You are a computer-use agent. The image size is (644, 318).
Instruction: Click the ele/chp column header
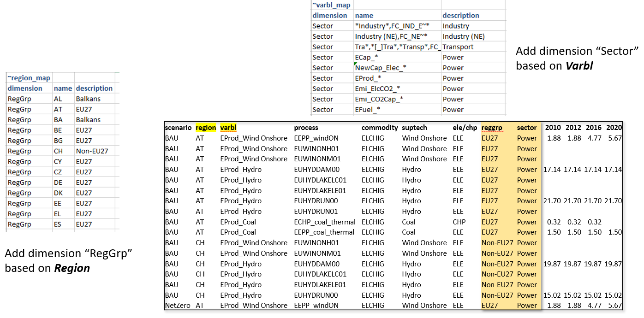(x=465, y=128)
